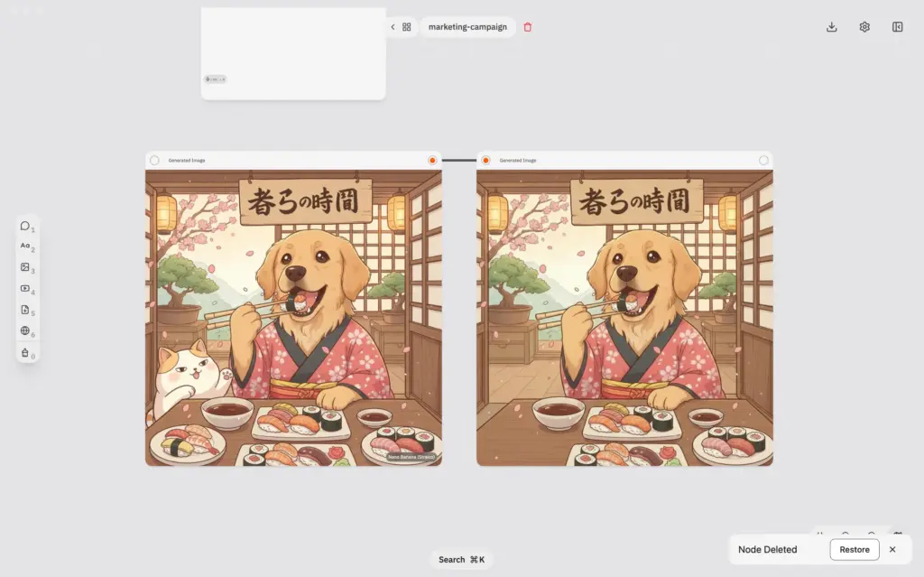Go back using the left chevron

[x=392, y=27]
